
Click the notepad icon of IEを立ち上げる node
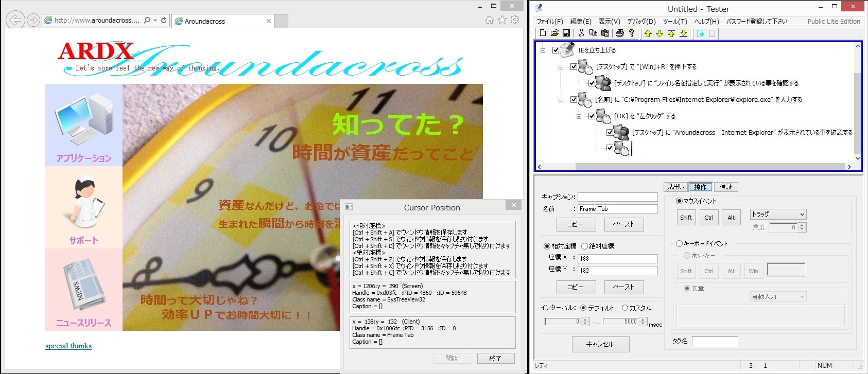point(567,49)
